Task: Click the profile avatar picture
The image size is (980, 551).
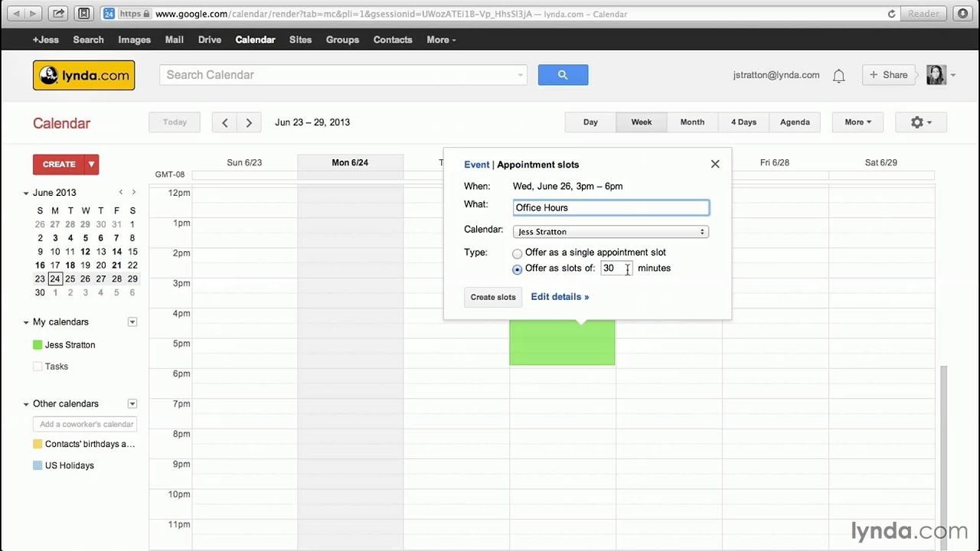Action: [x=936, y=74]
